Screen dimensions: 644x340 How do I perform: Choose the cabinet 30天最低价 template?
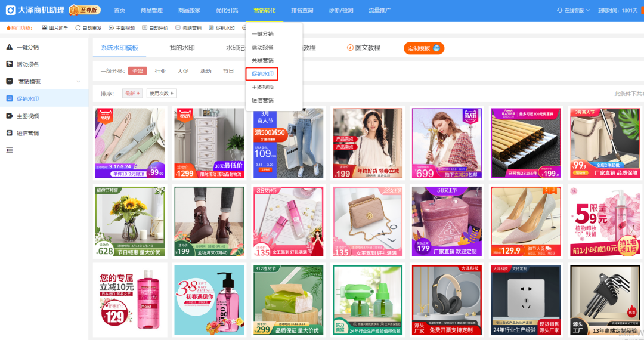pos(209,143)
